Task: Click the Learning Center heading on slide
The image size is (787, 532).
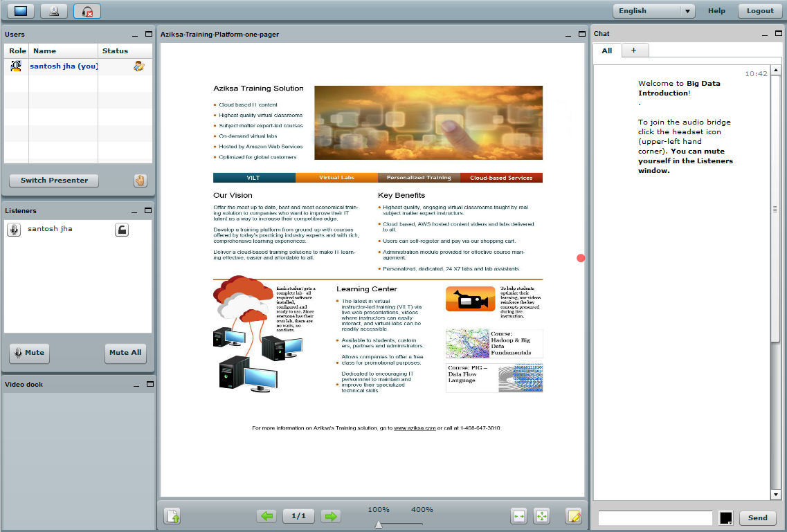Action: coord(366,288)
